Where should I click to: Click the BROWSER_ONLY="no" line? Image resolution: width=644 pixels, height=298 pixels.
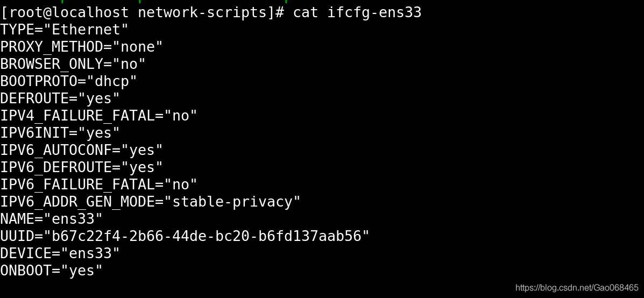[73, 64]
